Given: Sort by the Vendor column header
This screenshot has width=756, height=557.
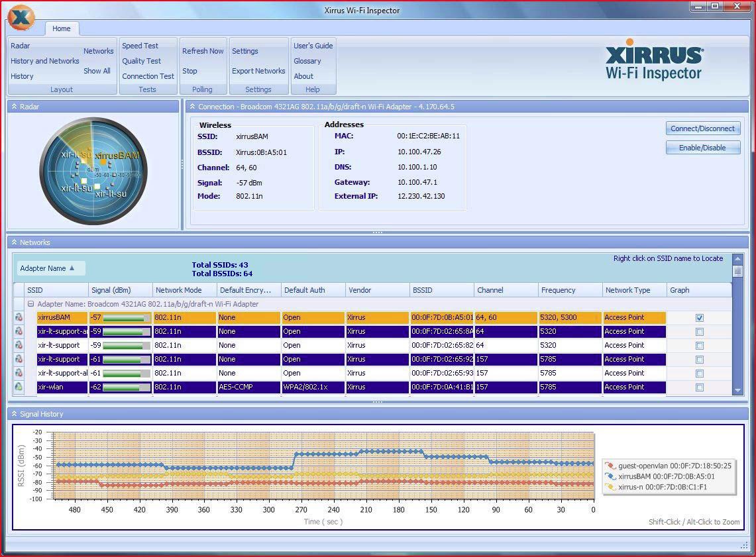Looking at the screenshot, I should point(378,290).
